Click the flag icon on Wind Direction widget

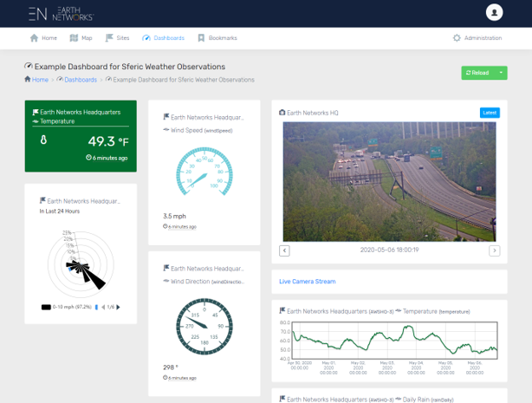tap(165, 269)
